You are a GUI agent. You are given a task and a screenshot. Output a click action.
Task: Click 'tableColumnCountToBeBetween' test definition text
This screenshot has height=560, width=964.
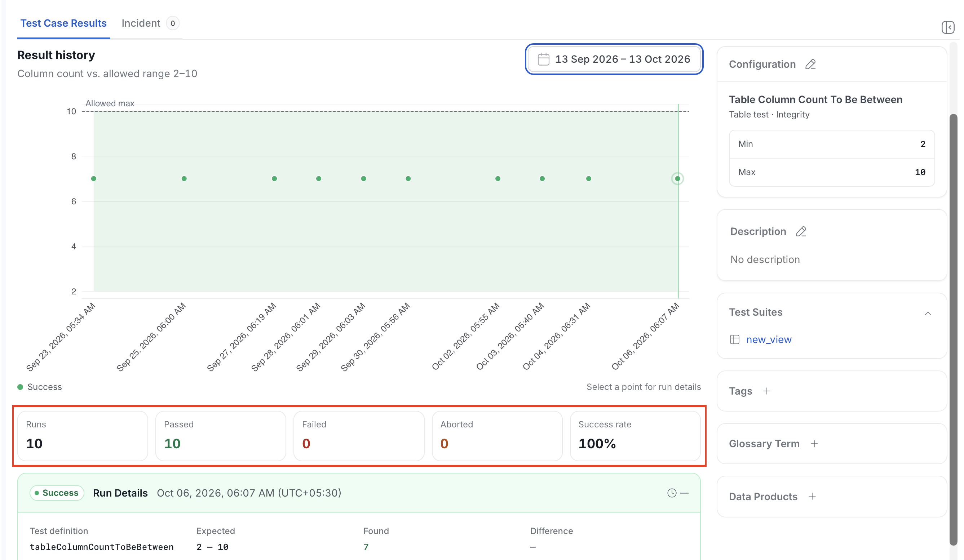tap(102, 547)
